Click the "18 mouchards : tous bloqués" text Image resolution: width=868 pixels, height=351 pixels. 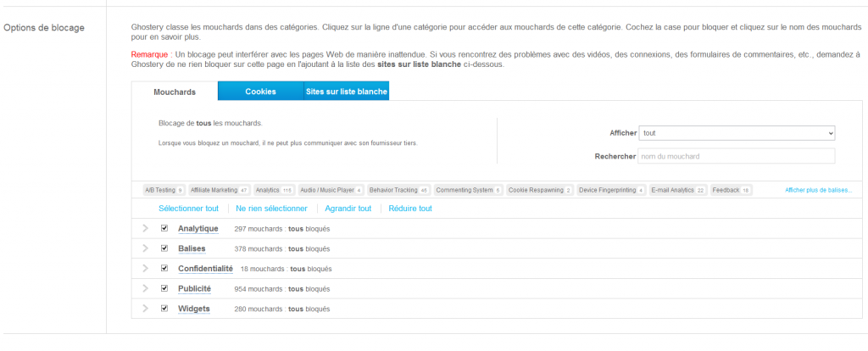click(287, 269)
